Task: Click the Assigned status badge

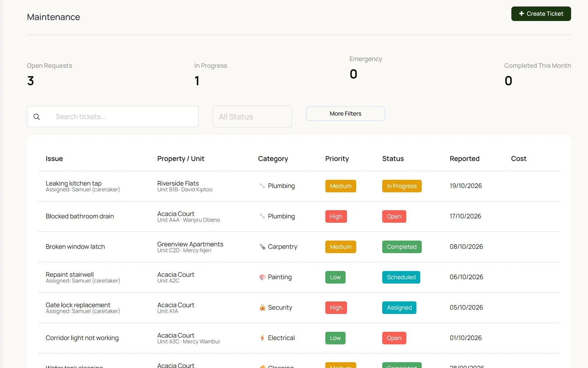Action: 399,308
